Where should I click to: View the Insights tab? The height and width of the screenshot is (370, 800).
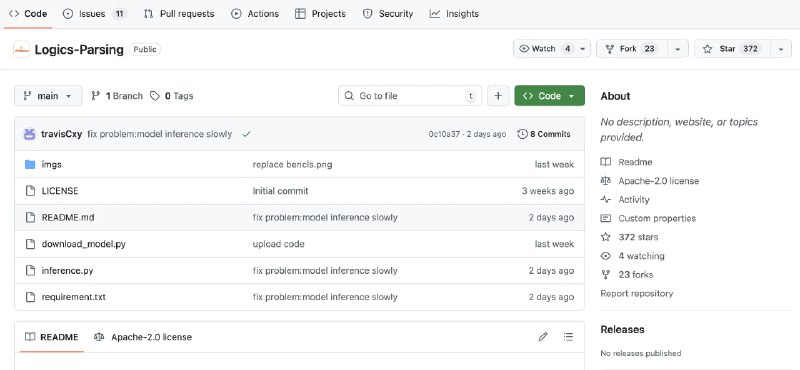coord(454,14)
